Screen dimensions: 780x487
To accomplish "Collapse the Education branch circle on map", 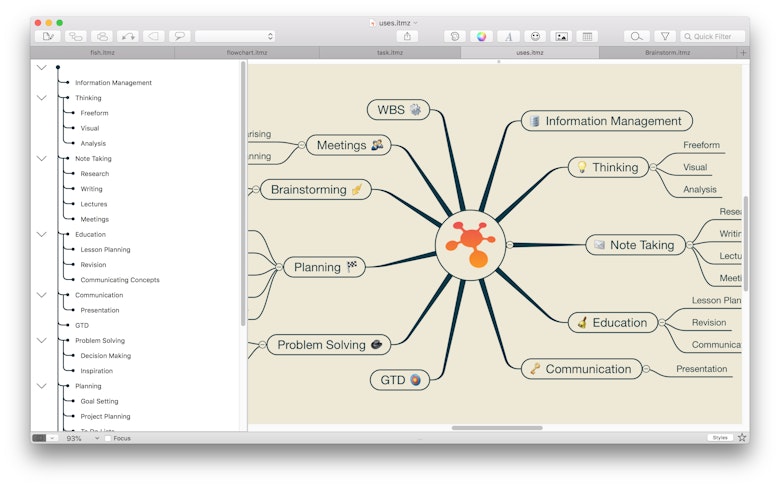I will tap(662, 322).
